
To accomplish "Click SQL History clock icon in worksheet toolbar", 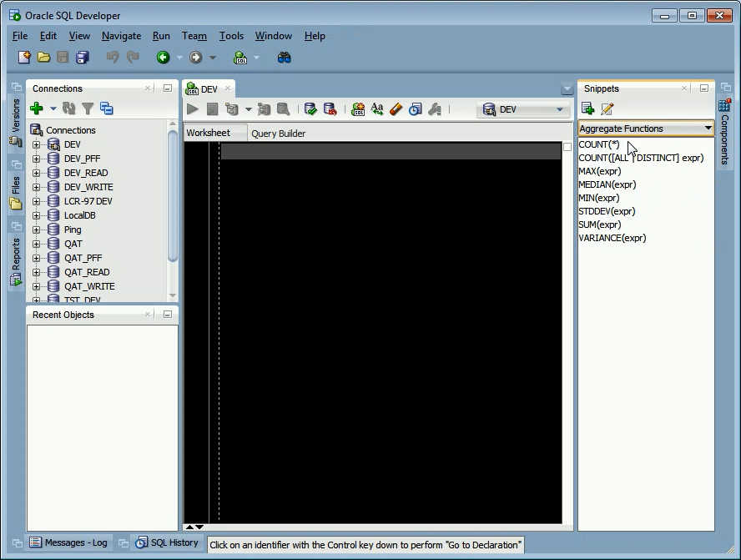I will coord(415,109).
